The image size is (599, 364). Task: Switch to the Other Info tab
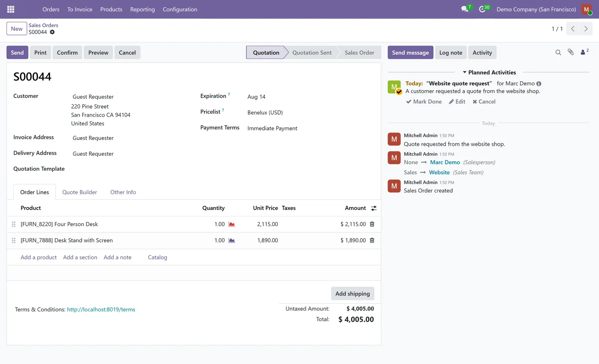(x=123, y=192)
